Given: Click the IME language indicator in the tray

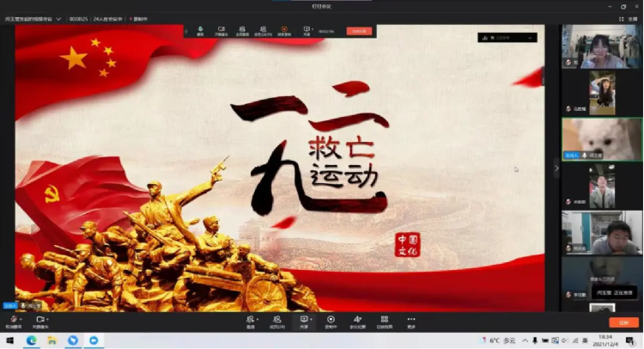Looking at the screenshot, I should coord(585,340).
